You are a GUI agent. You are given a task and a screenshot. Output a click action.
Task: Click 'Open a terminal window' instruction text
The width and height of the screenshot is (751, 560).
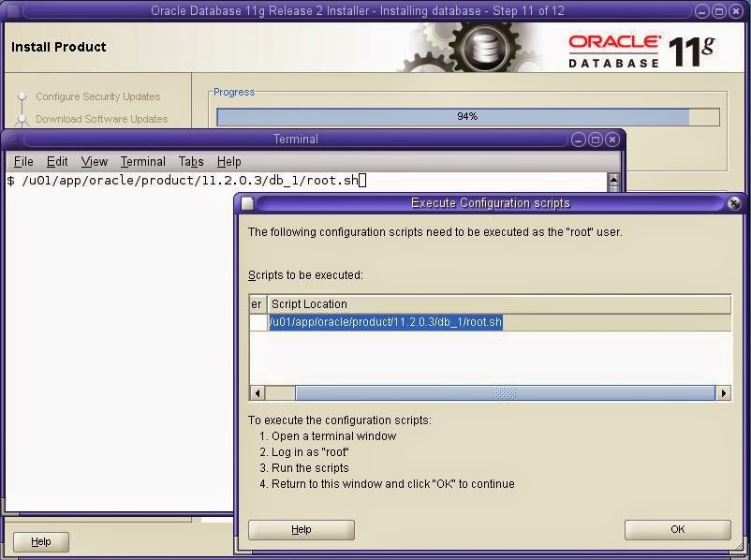click(334, 436)
